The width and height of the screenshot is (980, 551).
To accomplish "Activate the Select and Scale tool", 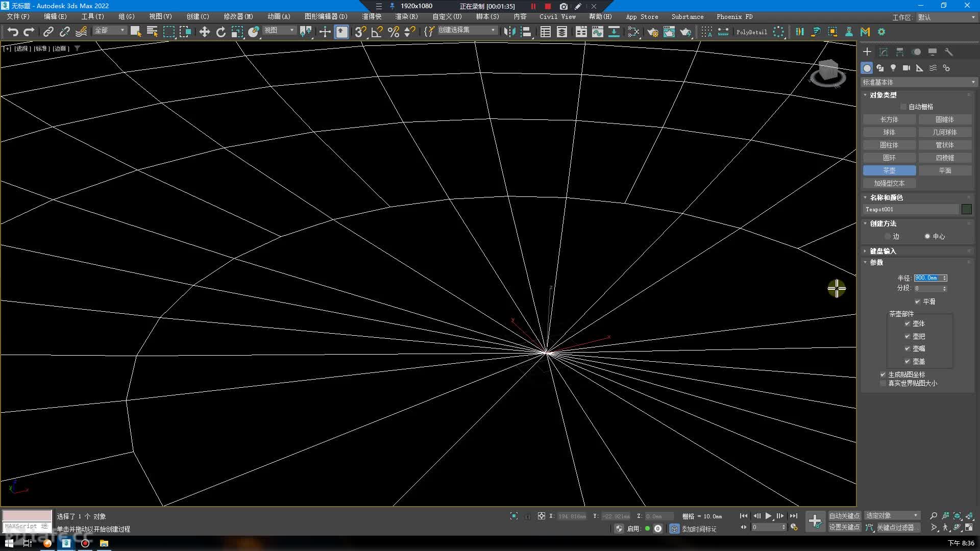I will coord(237,32).
